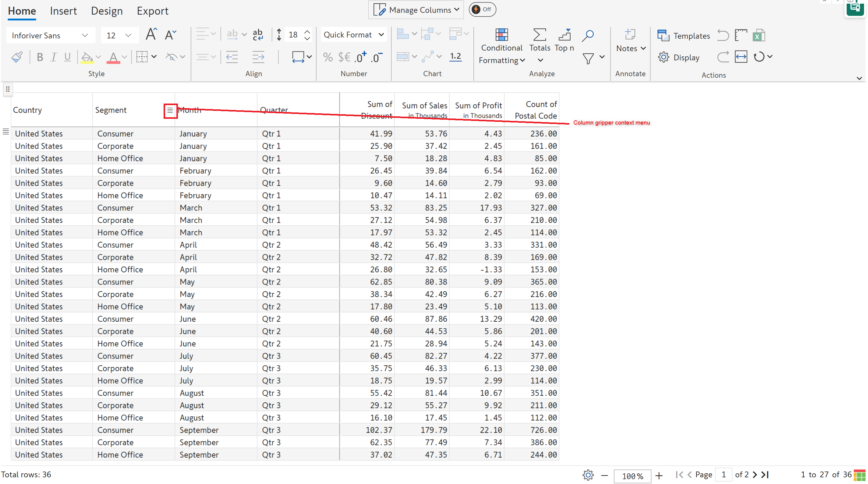The image size is (868, 484).
Task: Open the search magnifier tool
Action: click(588, 35)
